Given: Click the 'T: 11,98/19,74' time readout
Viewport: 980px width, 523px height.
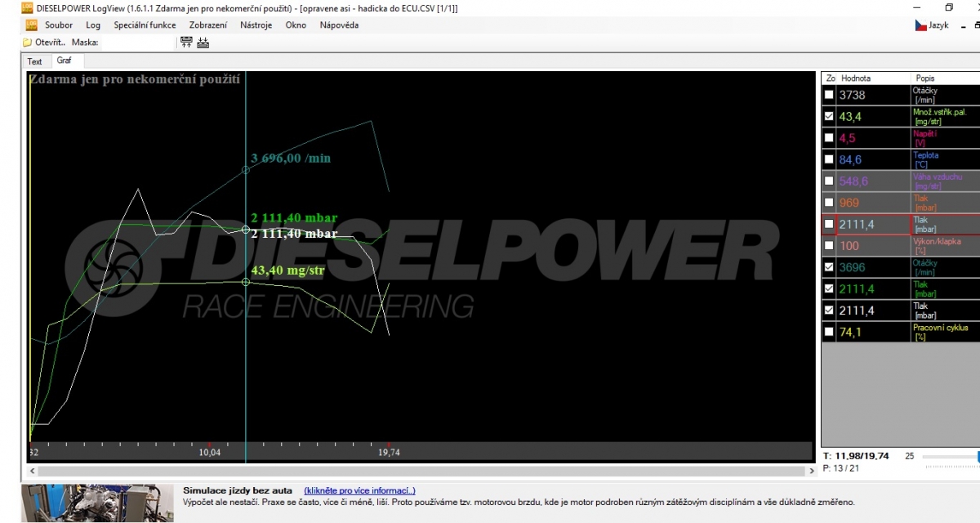Looking at the screenshot, I should pyautogui.click(x=856, y=456).
